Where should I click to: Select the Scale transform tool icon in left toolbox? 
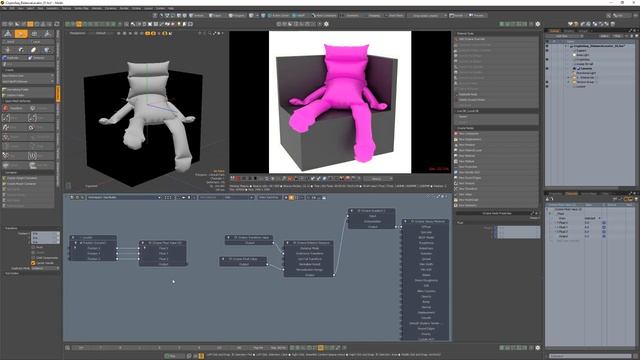pyautogui.click(x=34, y=50)
